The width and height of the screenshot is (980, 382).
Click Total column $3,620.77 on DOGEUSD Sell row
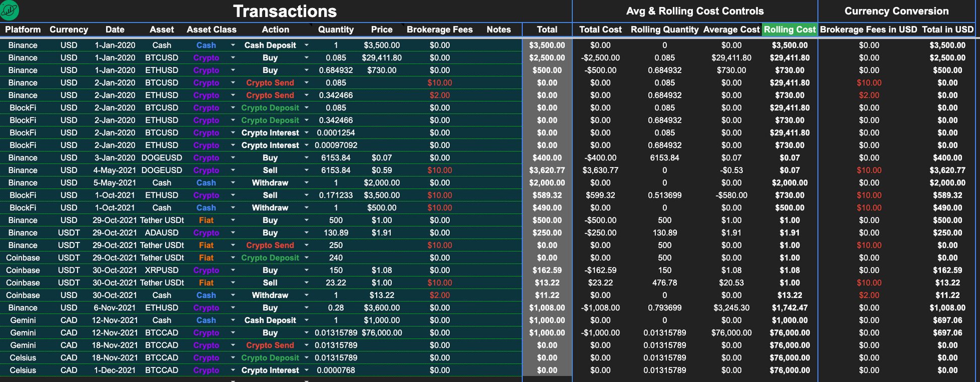(x=546, y=171)
